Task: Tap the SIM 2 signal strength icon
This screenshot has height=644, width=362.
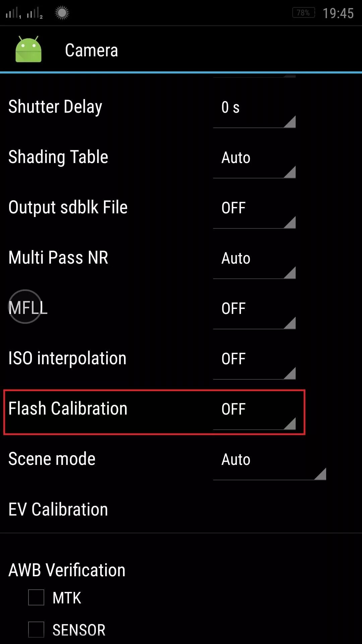Action: (x=35, y=13)
